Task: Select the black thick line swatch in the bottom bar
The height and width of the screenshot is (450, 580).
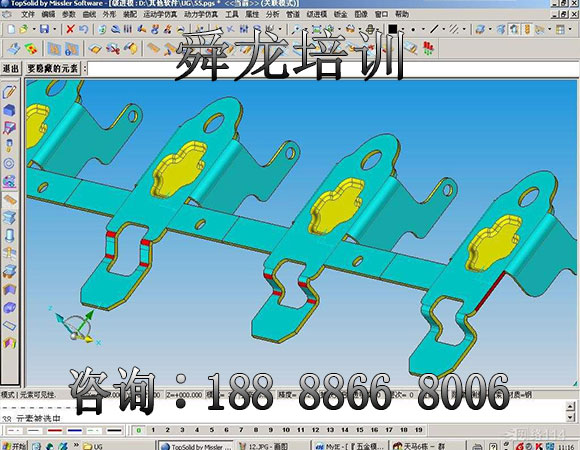Action: pos(114,430)
